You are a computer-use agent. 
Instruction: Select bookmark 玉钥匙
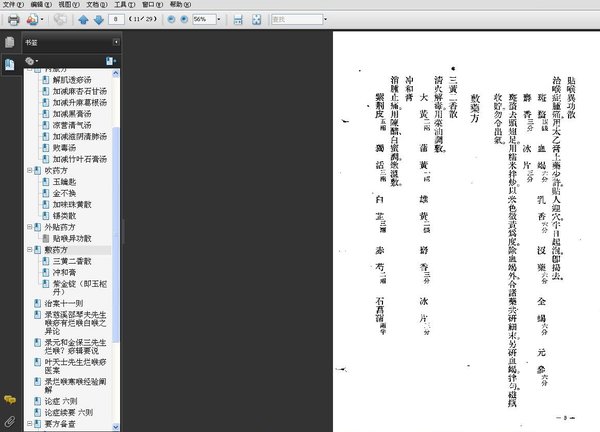point(64,182)
